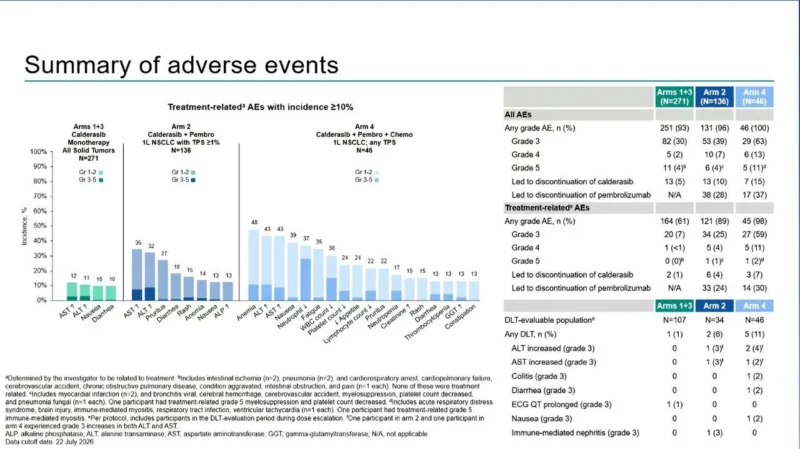Select the "Incidence, %" y-axis title
The image size is (800, 449).
pos(24,226)
